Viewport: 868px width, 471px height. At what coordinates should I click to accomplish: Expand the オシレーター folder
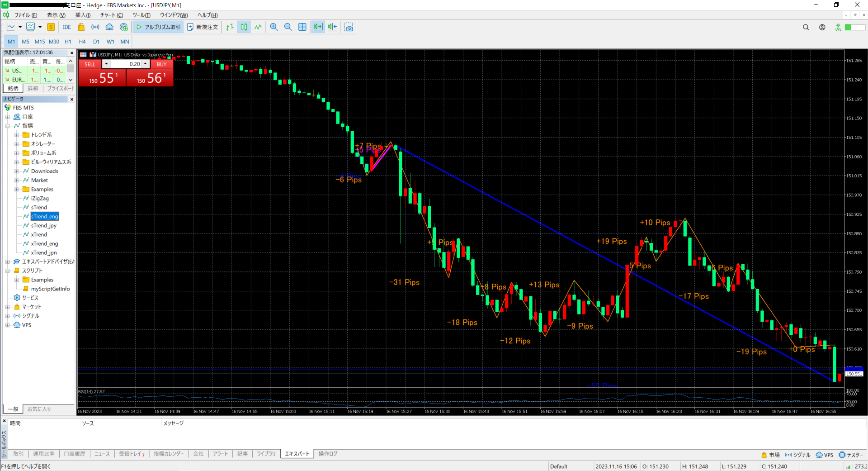point(17,144)
